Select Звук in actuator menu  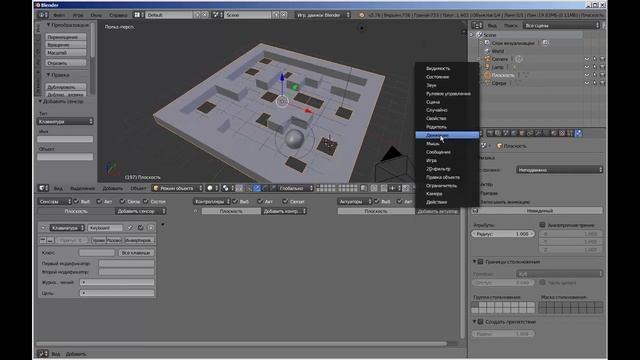pyautogui.click(x=447, y=85)
